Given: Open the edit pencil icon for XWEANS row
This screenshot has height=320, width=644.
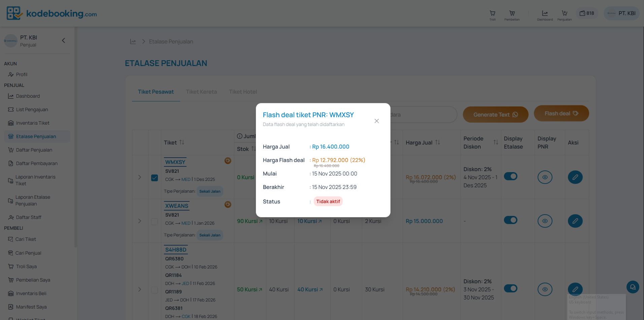Looking at the screenshot, I should [575, 221].
